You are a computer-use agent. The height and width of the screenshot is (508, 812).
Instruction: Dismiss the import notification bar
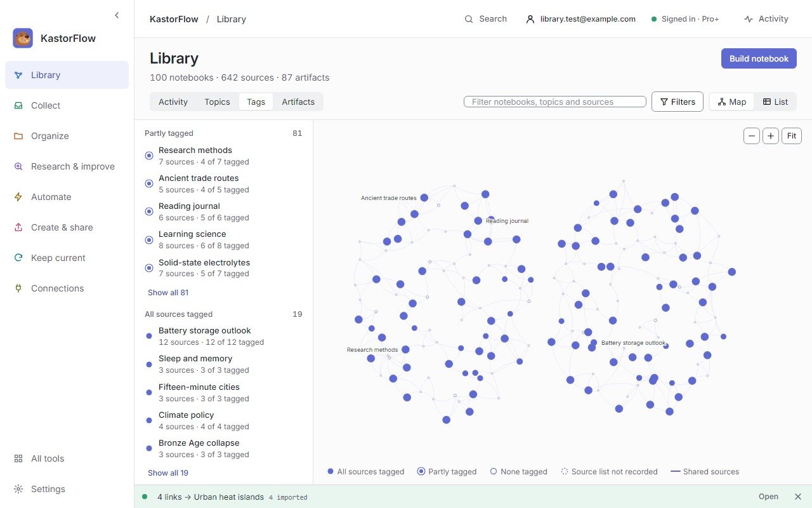tap(798, 497)
